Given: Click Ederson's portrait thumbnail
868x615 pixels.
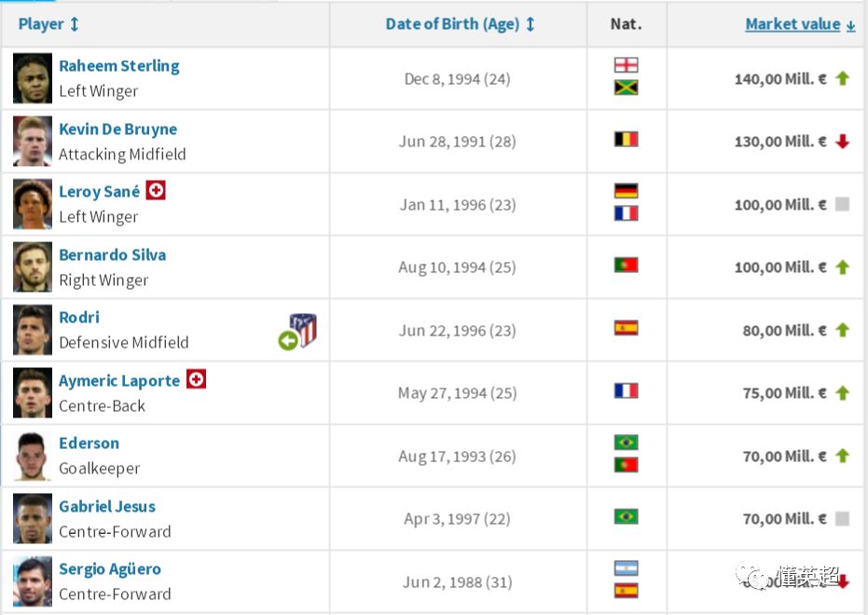Looking at the screenshot, I should (33, 456).
